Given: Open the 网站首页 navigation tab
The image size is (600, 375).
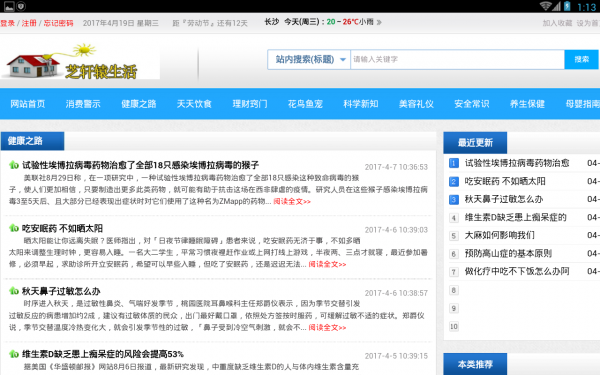Looking at the screenshot, I should [28, 104].
